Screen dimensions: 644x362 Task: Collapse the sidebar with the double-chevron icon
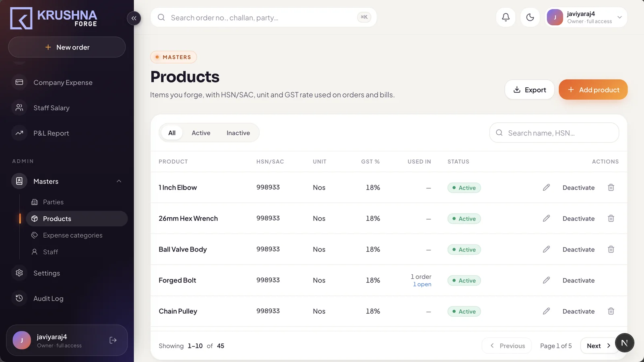(134, 18)
